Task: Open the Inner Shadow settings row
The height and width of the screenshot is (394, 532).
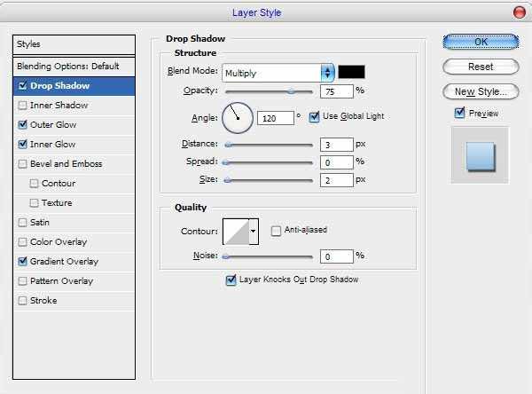Action: click(x=74, y=106)
